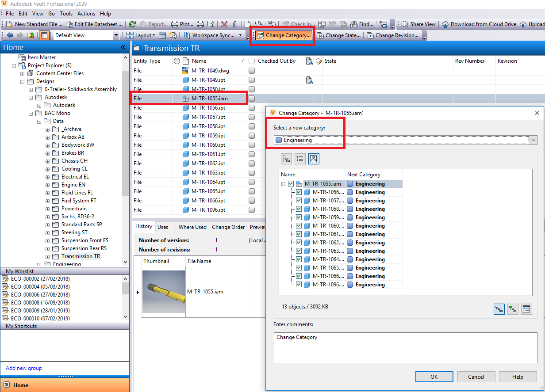Uncheck the M-TR-1060 checkbox
This screenshot has height=392, width=545.
click(299, 226)
